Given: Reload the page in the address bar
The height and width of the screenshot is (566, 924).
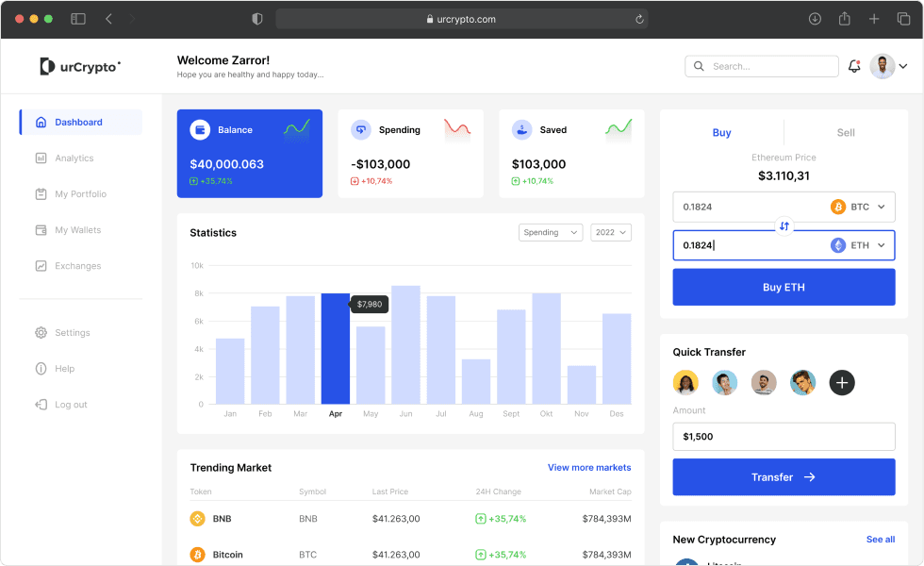Looking at the screenshot, I should [x=639, y=19].
